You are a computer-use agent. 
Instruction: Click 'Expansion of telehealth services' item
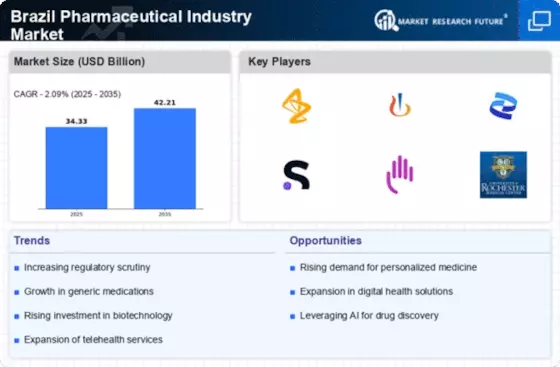click(x=93, y=340)
